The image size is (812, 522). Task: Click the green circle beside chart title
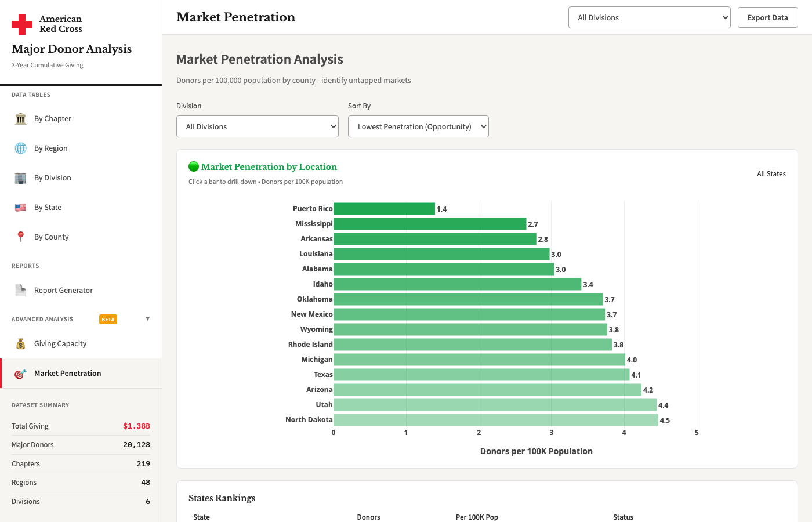click(x=194, y=166)
